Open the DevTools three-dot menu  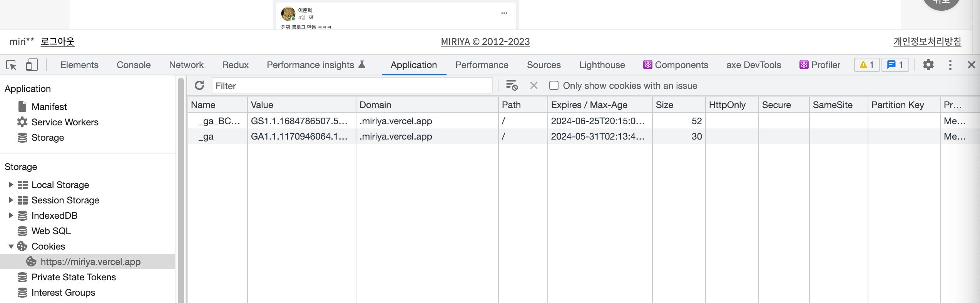click(x=950, y=65)
